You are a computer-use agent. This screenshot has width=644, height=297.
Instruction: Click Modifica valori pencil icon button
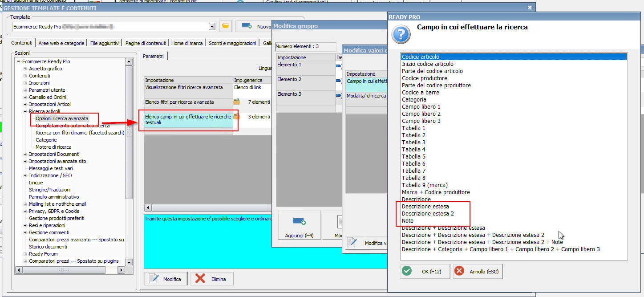coord(352,242)
